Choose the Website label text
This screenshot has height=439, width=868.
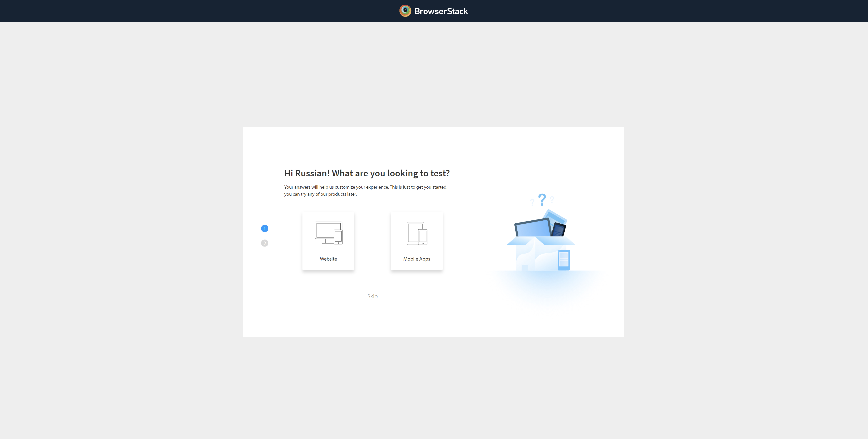(328, 259)
